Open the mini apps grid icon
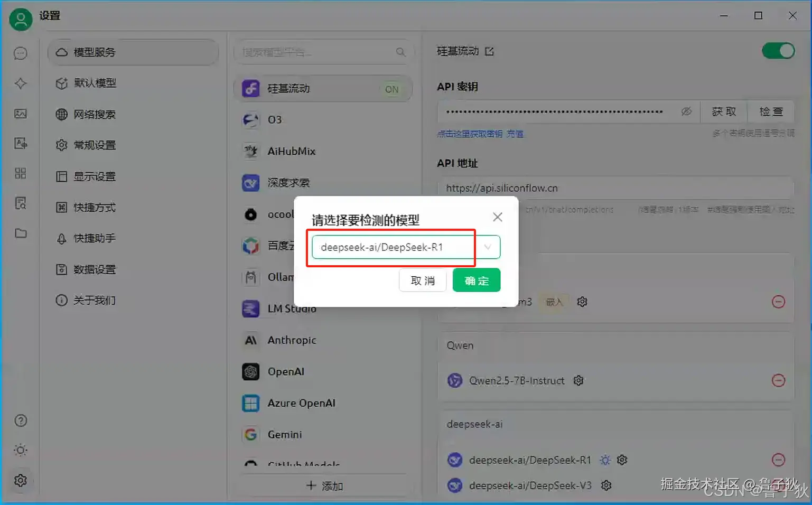The image size is (812, 505). click(21, 173)
